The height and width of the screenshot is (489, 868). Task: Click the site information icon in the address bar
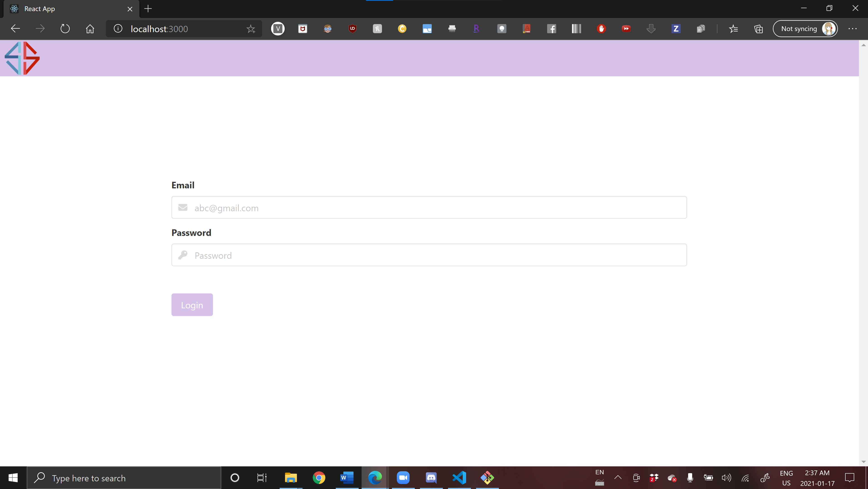pyautogui.click(x=118, y=29)
